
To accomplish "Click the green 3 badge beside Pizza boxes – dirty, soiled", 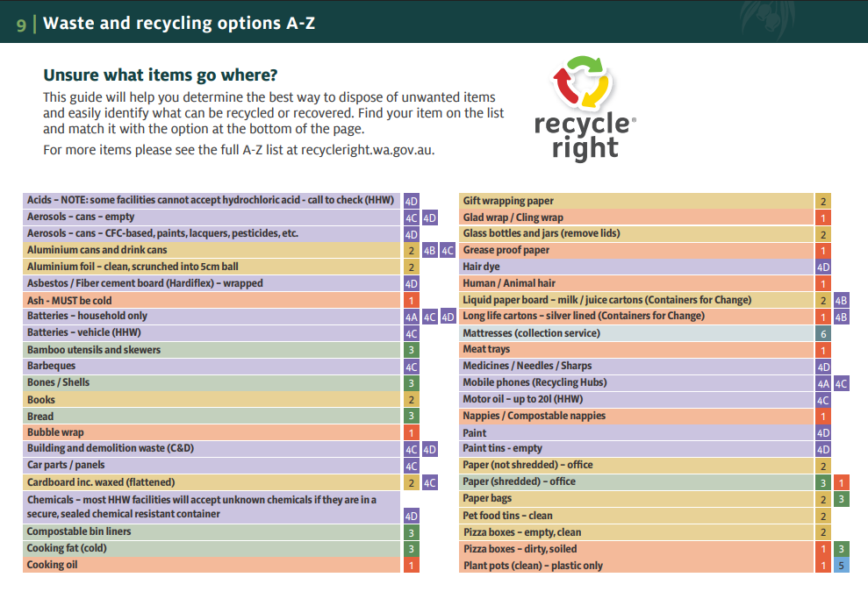I will click(x=841, y=549).
